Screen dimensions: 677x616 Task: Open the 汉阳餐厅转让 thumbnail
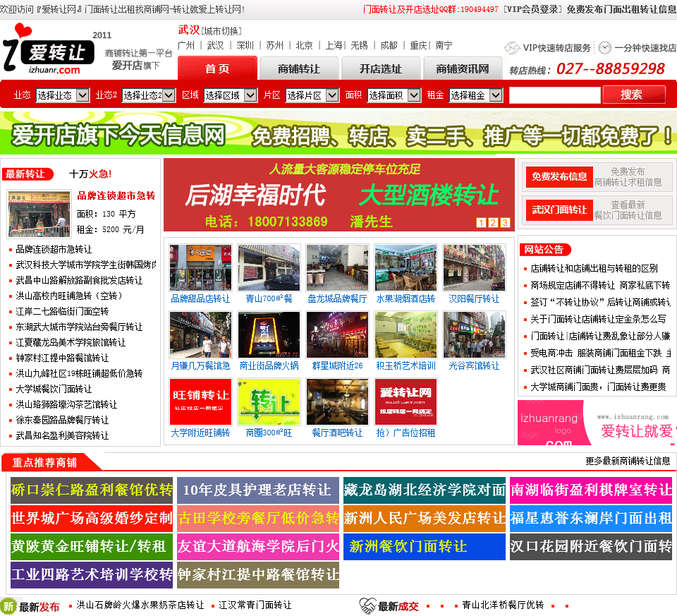point(474,268)
